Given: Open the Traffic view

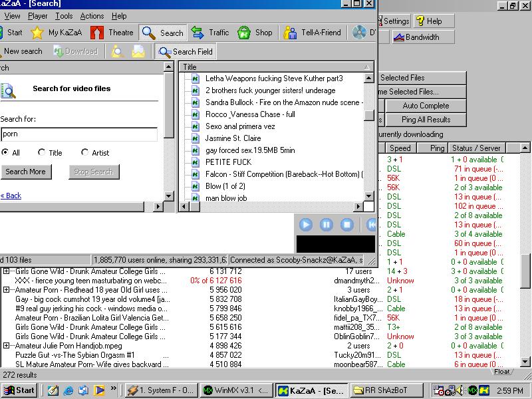Looking at the screenshot, I should [x=210, y=33].
